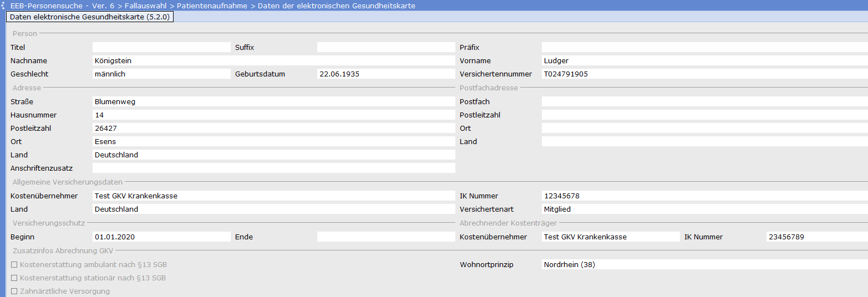The image size is (868, 297).
Task: Click the Versichertenart label
Action: pyautogui.click(x=487, y=209)
